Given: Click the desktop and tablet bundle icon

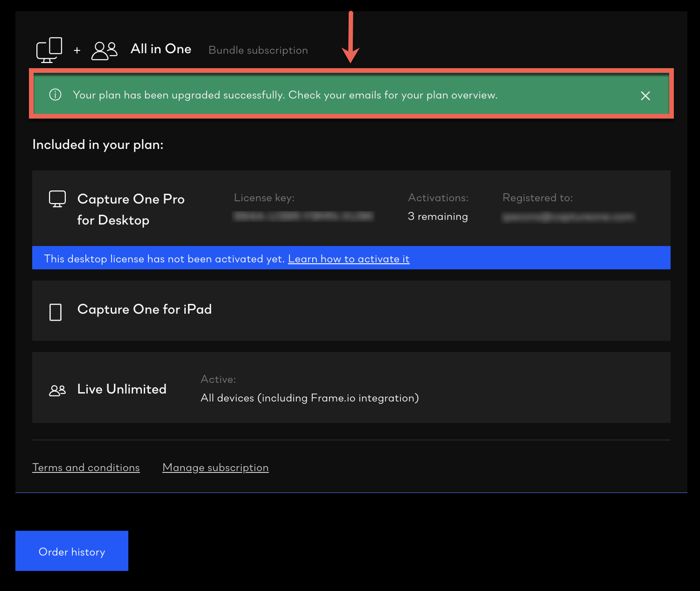Looking at the screenshot, I should 49,50.
